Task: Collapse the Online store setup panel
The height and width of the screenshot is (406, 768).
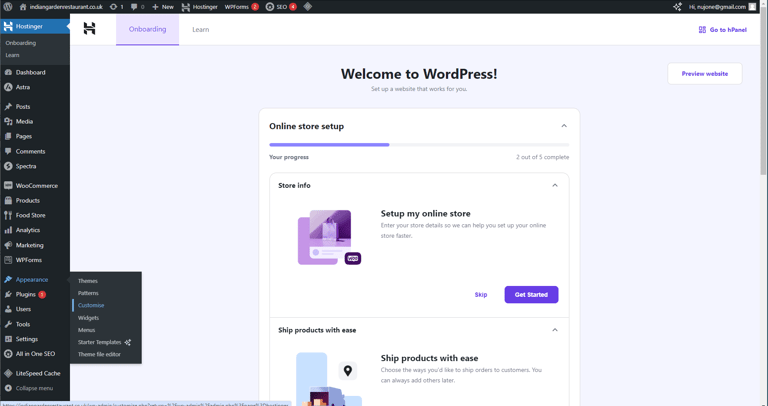Action: (x=564, y=126)
